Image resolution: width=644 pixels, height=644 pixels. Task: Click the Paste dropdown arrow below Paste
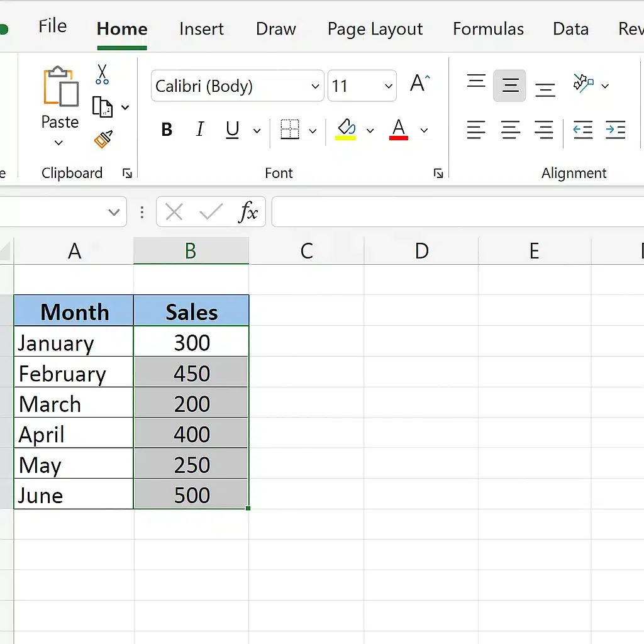tap(59, 143)
